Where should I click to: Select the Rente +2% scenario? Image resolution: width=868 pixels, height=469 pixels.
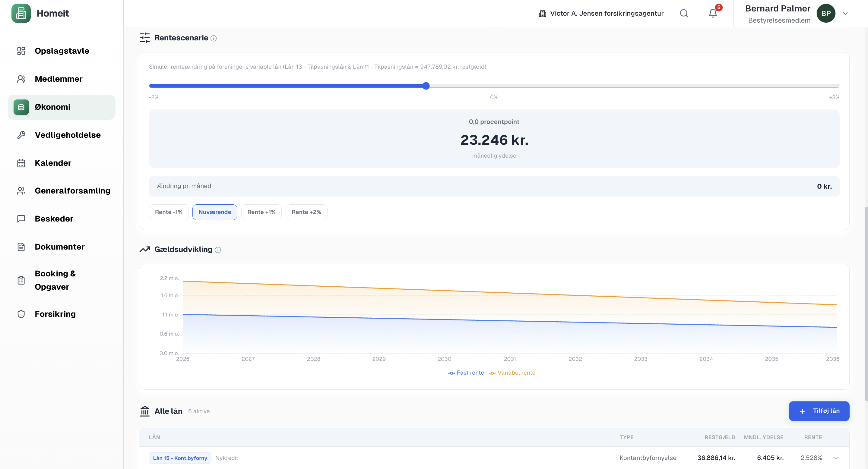click(306, 212)
